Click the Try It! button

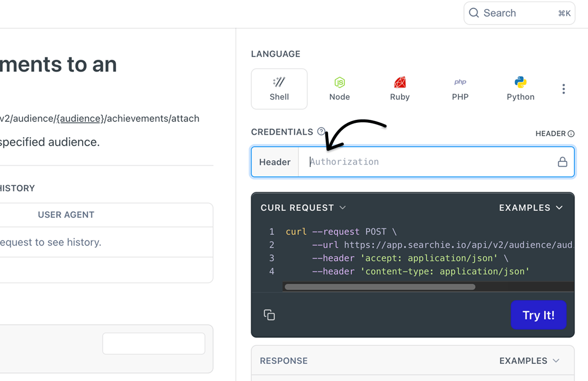pyautogui.click(x=538, y=315)
